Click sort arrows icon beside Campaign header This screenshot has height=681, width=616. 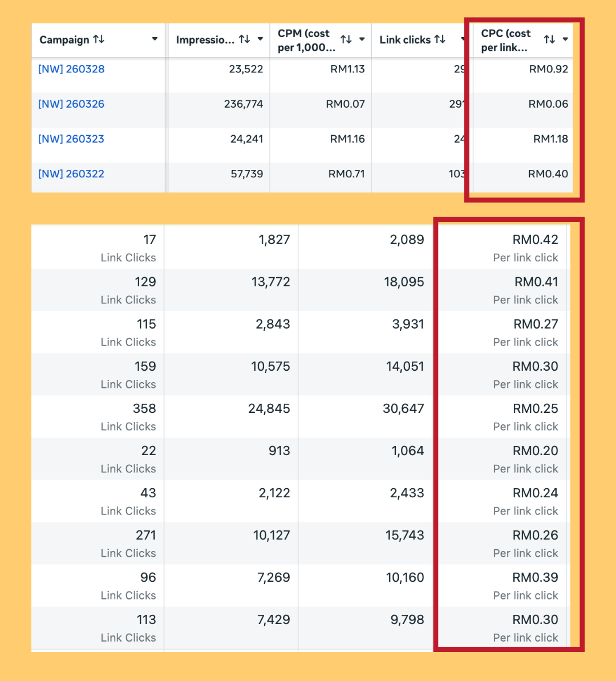point(99,39)
